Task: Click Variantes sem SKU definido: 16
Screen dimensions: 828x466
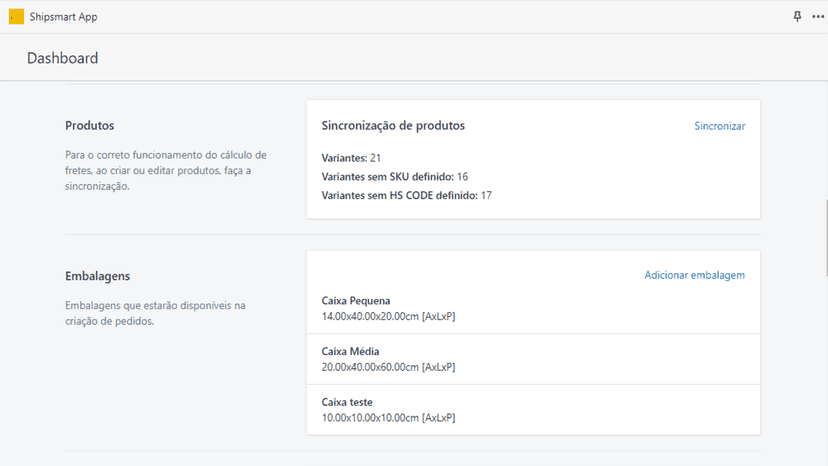Action: tap(394, 176)
